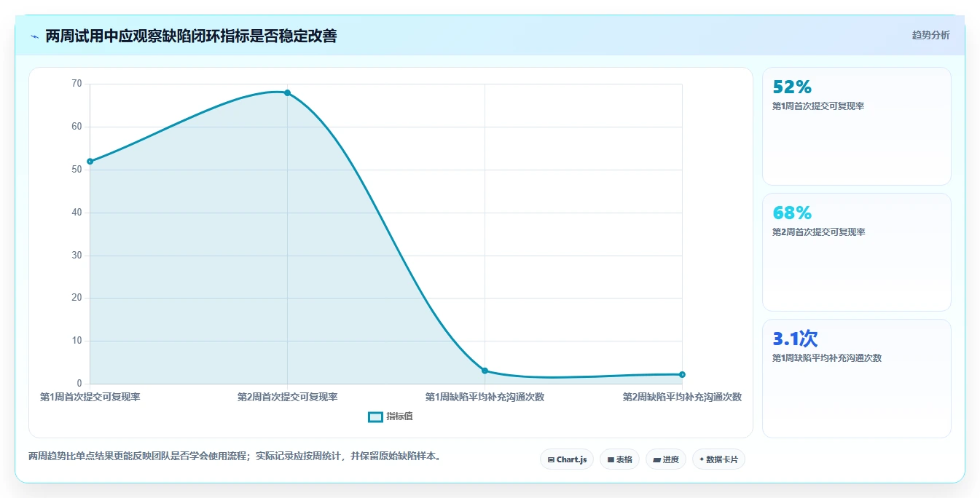Click the 指标值 legend label

[399, 416]
